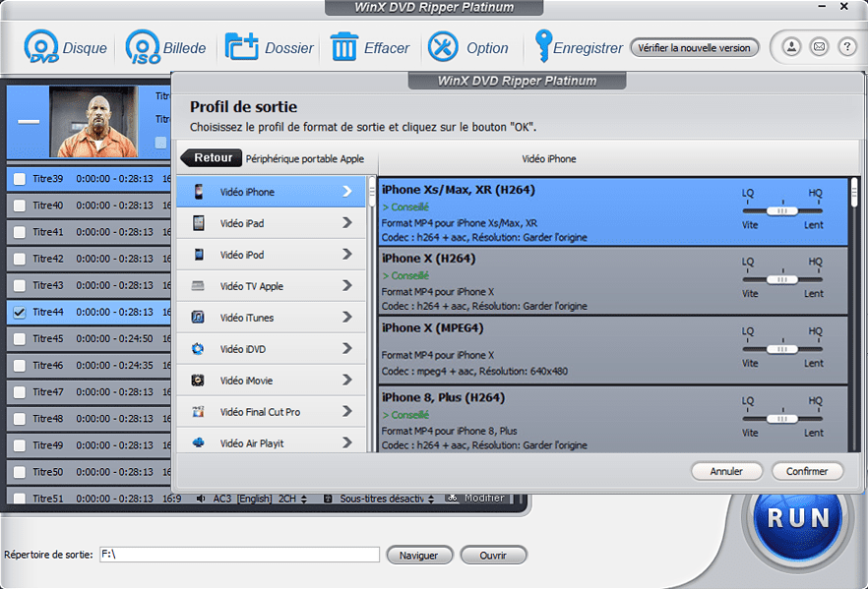Image resolution: width=868 pixels, height=589 pixels.
Task: Select the Vidéo iPad category
Action: tap(271, 223)
